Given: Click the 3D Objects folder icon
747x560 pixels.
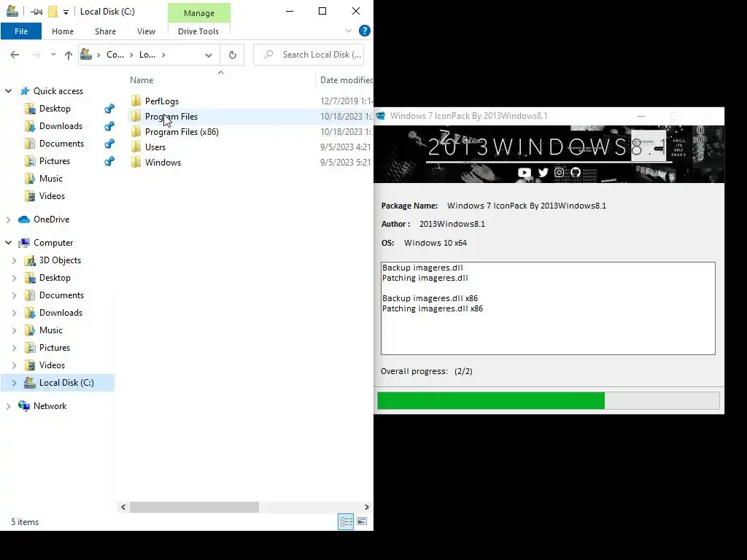Looking at the screenshot, I should (x=29, y=260).
